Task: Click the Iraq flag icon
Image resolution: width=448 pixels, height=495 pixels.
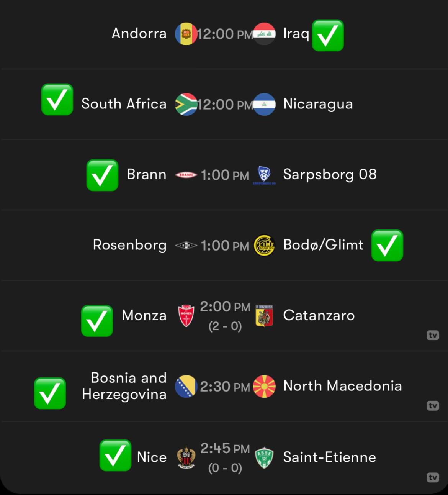Action: pos(264,34)
